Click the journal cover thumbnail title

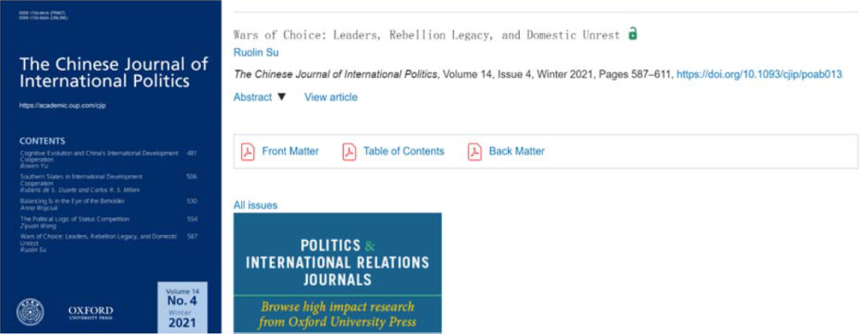point(113,72)
